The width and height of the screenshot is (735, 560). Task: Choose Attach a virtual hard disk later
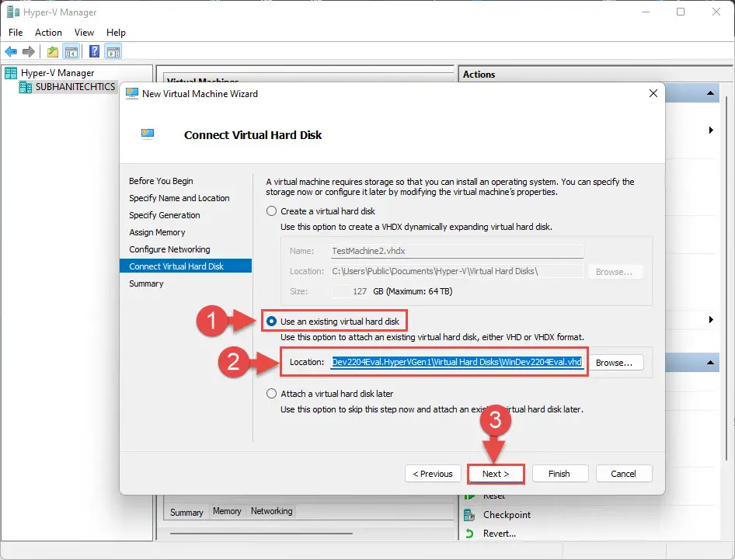[x=271, y=394]
